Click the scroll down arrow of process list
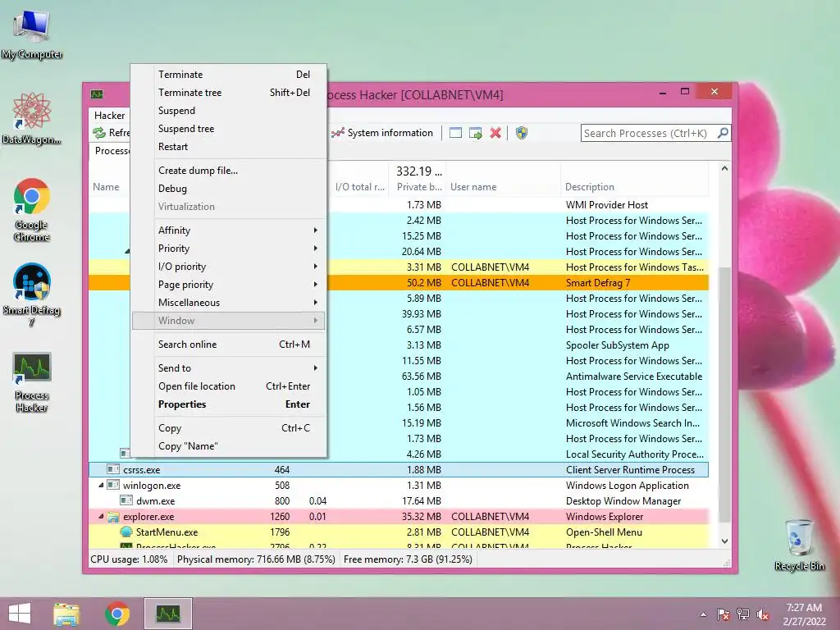This screenshot has width=840, height=630. [x=724, y=541]
